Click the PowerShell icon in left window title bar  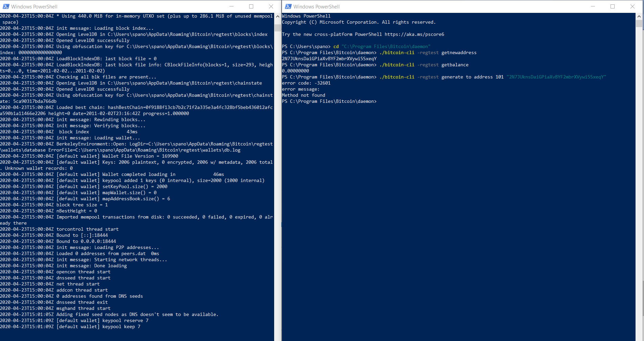click(6, 6)
